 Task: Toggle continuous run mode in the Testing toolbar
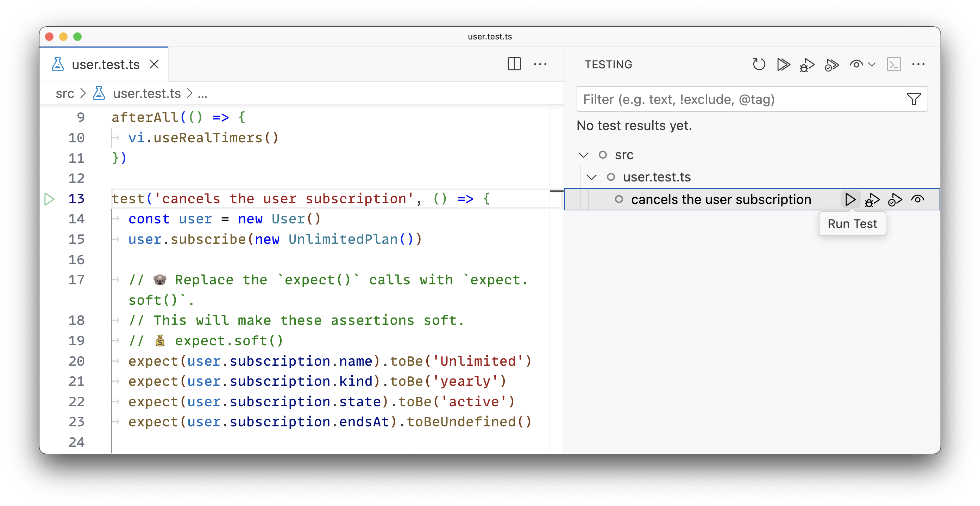click(856, 64)
